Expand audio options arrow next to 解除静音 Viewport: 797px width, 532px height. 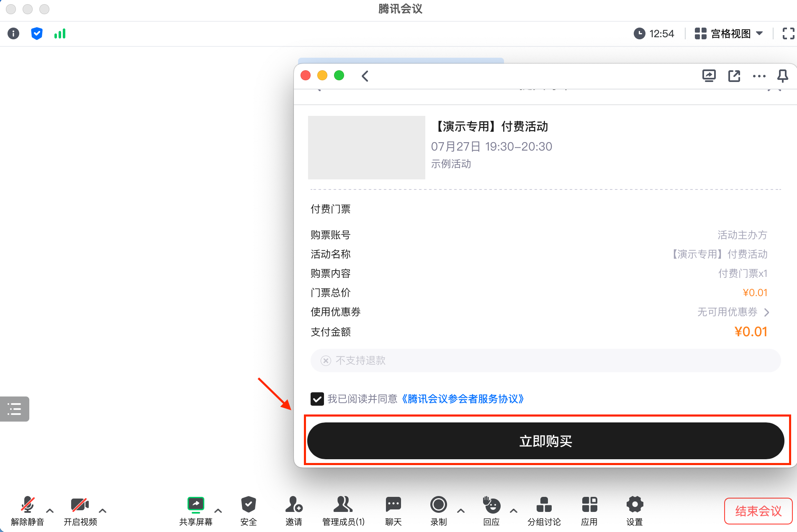click(x=50, y=511)
